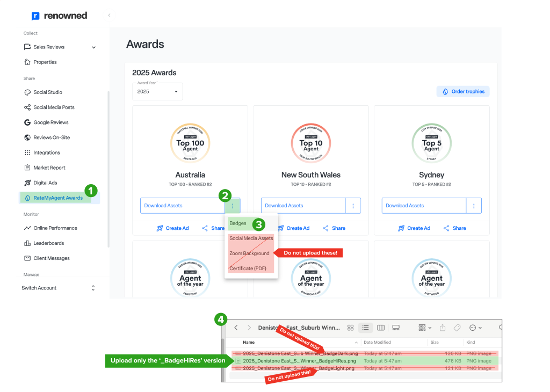Viewport: 550px width, 392px height.
Task: Select the BadgeHiRes.png file in Finder
Action: pyautogui.click(x=299, y=361)
